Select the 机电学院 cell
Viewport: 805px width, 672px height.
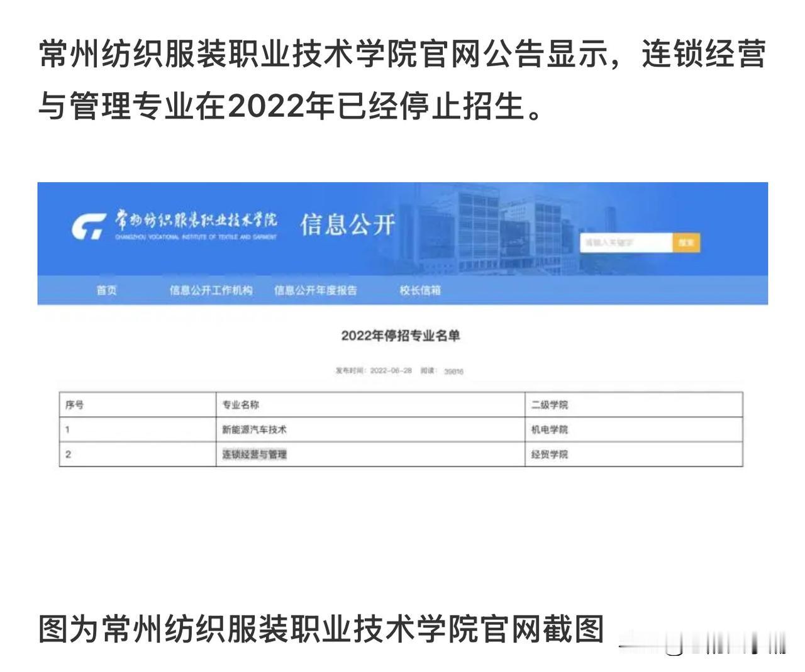[x=634, y=429]
